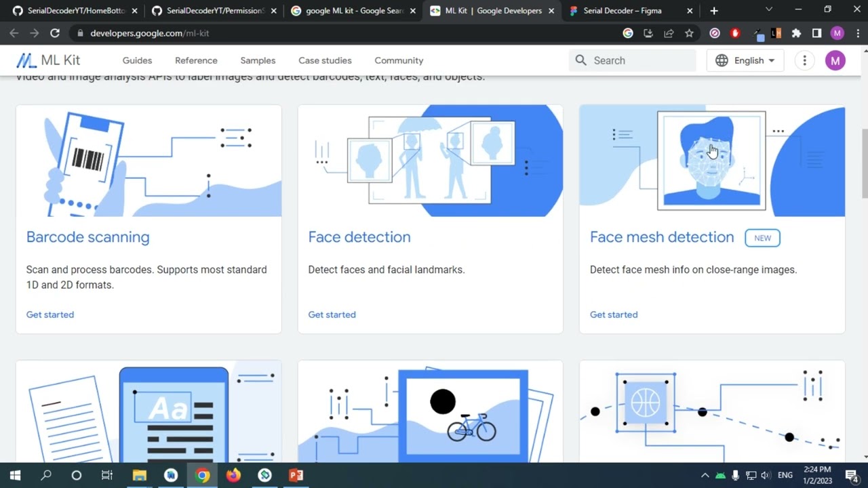Screen dimensions: 868x488
Task: Click the purple M account avatar on page
Action: click(835, 60)
